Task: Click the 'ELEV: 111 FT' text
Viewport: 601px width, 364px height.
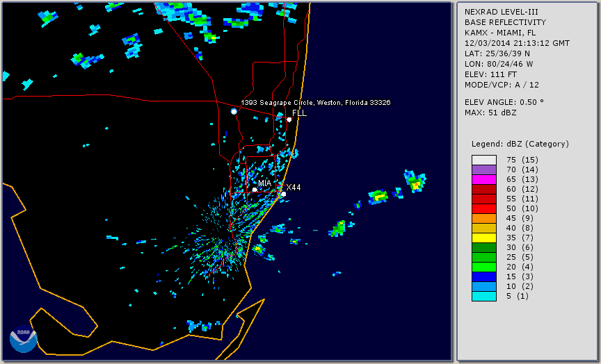Action: (490, 74)
